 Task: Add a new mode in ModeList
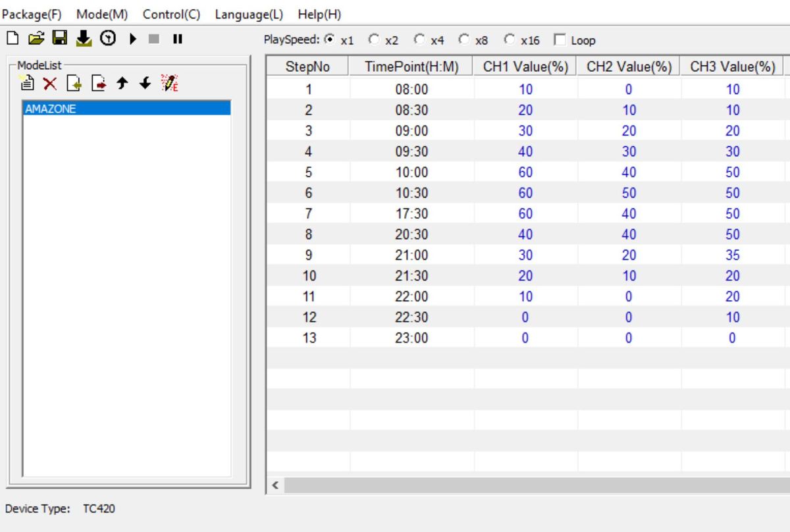click(x=26, y=82)
